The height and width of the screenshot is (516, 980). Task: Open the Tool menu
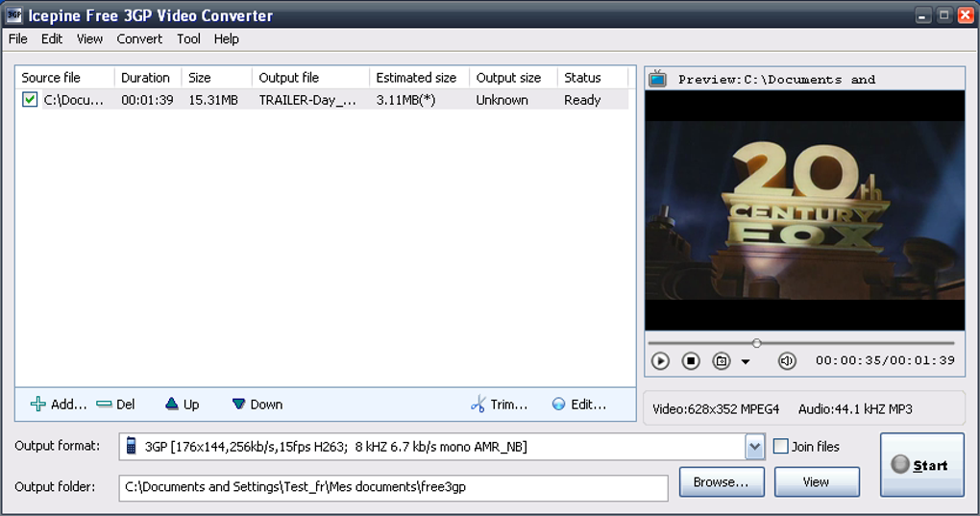pos(188,38)
